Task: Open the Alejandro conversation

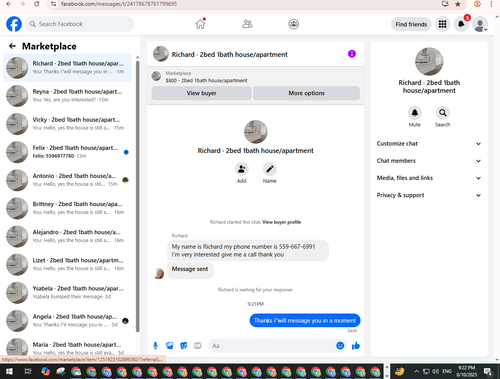Action: [67, 236]
